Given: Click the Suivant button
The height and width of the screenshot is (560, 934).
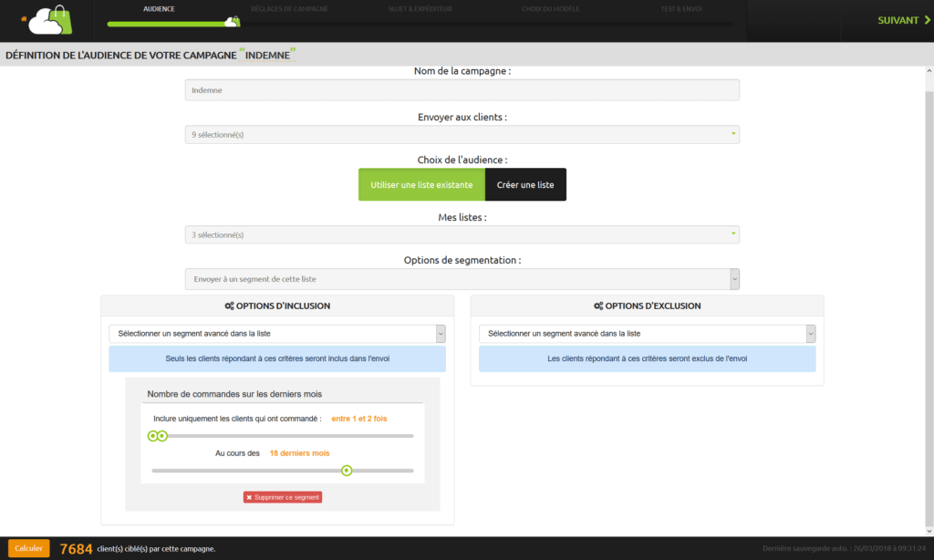Looking at the screenshot, I should click(x=904, y=20).
